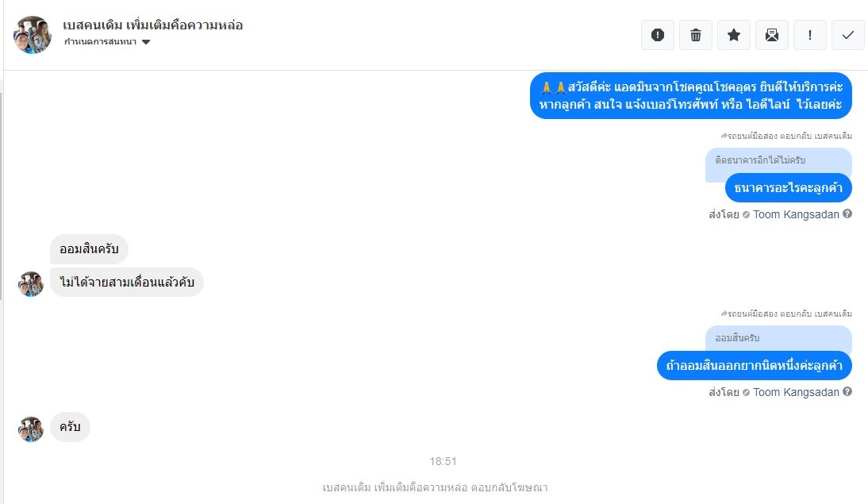Click the ถ้าออมสินออกยากนิดหนึ่งค่ะลูกค้า message bubble

click(755, 366)
